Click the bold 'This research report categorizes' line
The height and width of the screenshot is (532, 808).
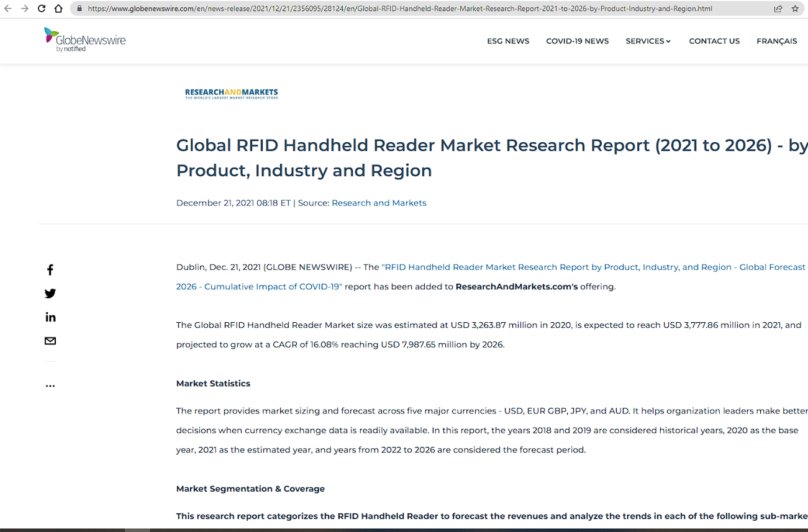[x=492, y=516]
